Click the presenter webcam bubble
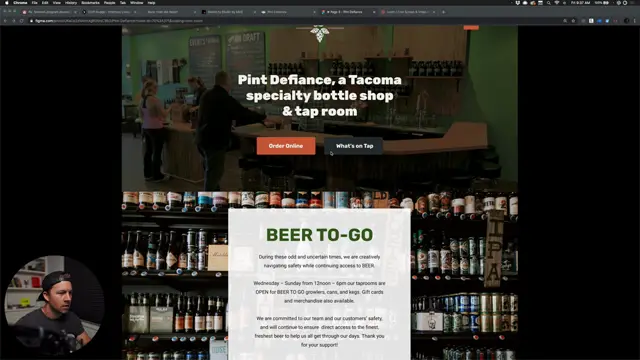This screenshot has width=640, height=360. [54, 305]
